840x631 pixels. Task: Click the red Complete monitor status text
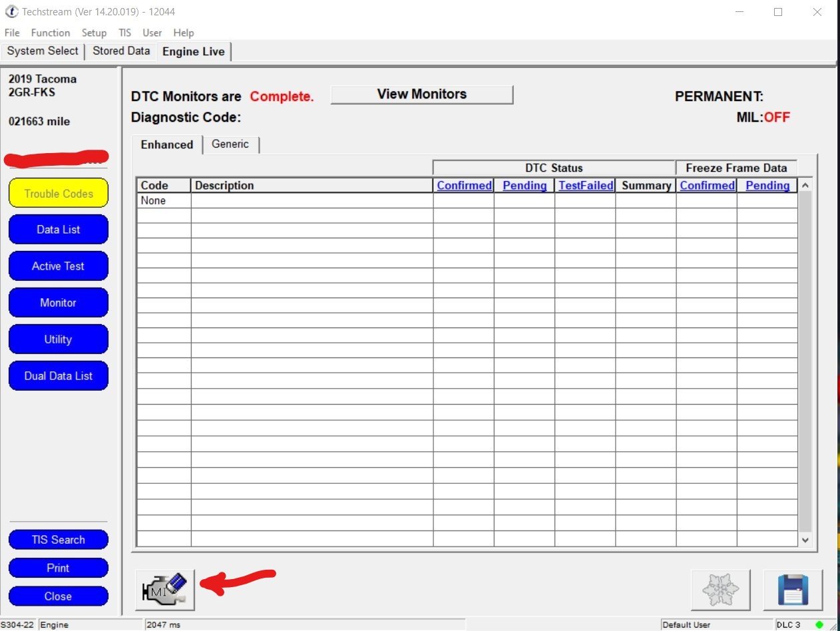(282, 97)
